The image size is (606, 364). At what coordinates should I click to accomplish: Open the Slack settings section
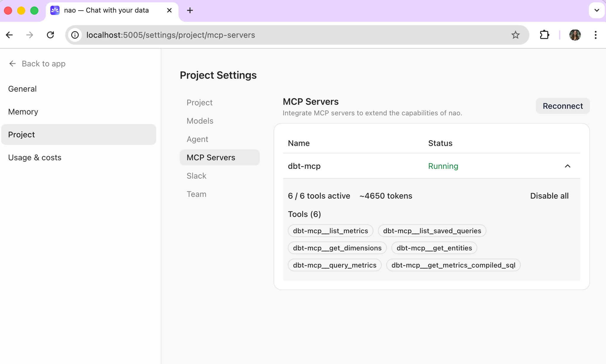click(196, 176)
